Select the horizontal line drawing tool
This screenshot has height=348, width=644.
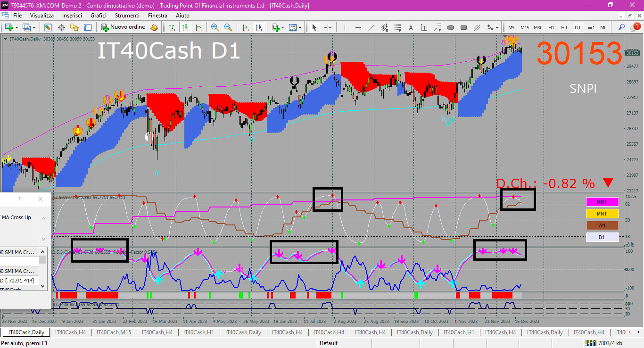click(358, 27)
